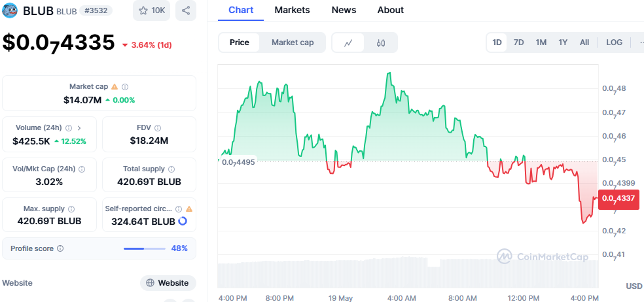The height and width of the screenshot is (302, 644).
Task: Open Profile score info icon
Action: [60, 248]
